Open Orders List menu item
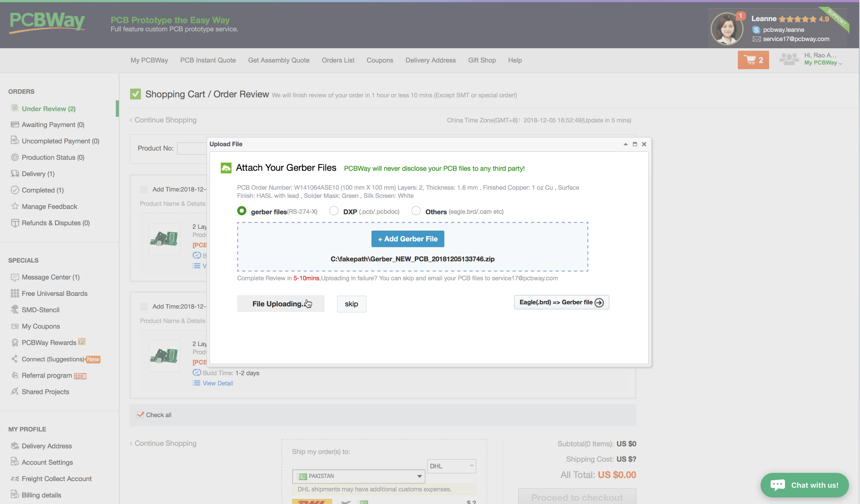 [x=338, y=60]
